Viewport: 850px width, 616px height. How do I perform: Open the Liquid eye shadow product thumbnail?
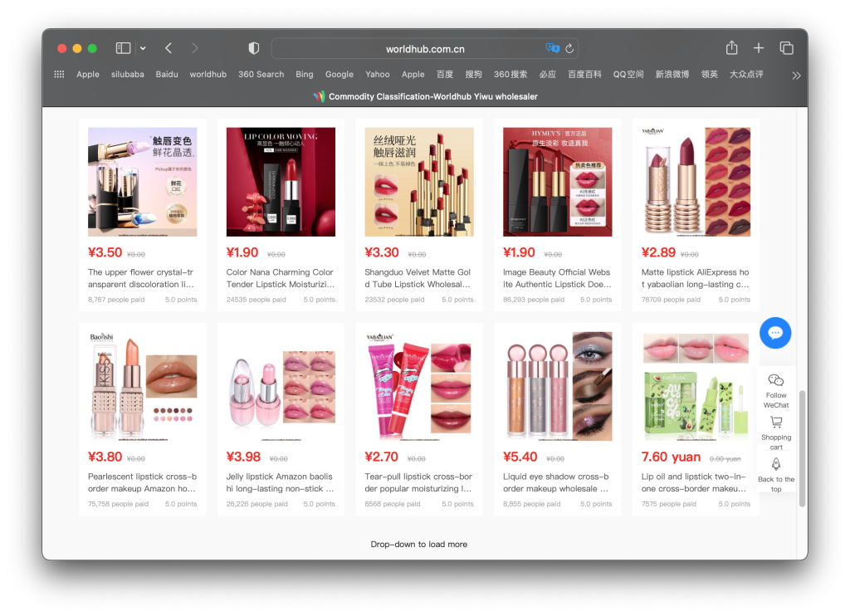click(x=557, y=386)
